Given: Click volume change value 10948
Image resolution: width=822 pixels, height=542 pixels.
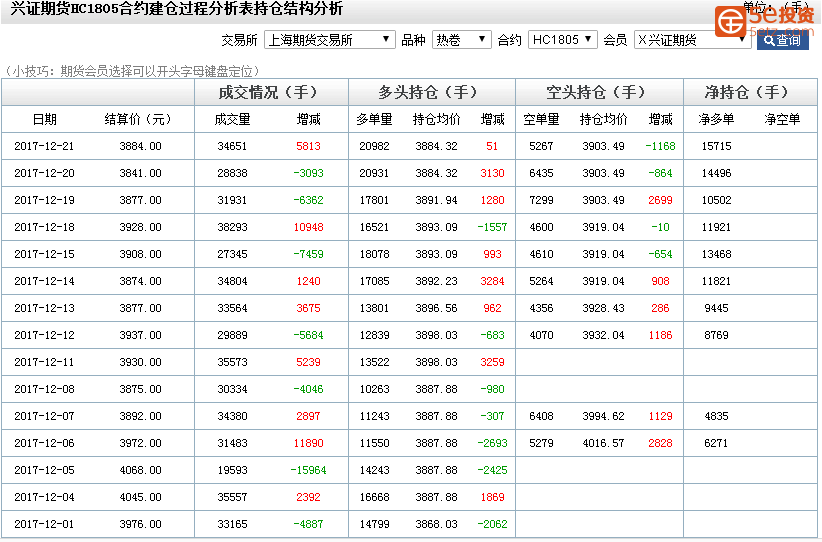Looking at the screenshot, I should (x=308, y=227).
